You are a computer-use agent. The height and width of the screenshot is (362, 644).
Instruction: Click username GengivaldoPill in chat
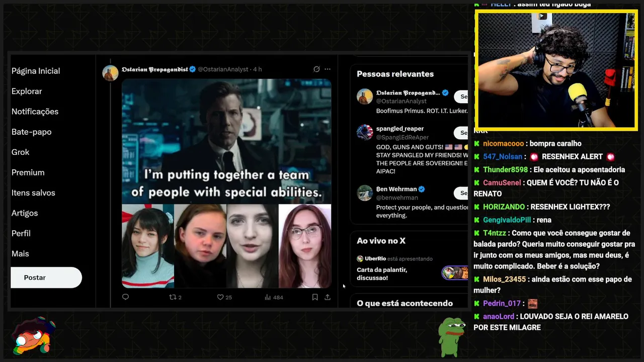[507, 220]
